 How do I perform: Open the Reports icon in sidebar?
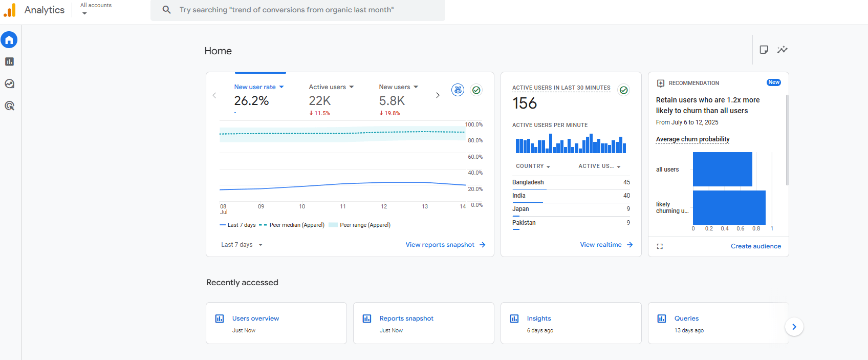coord(9,62)
